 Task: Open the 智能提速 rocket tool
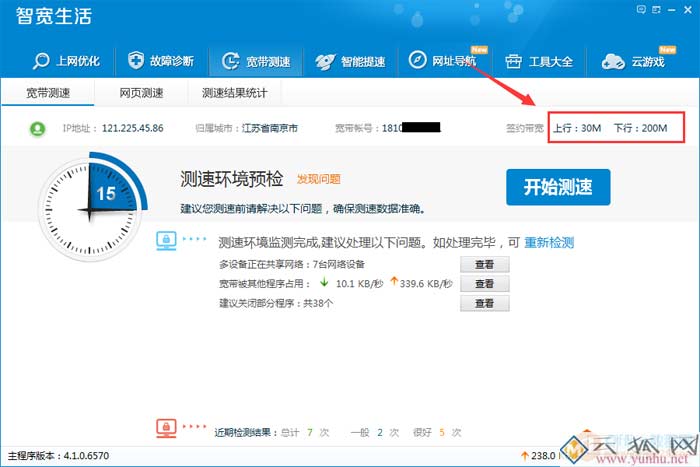point(350,61)
